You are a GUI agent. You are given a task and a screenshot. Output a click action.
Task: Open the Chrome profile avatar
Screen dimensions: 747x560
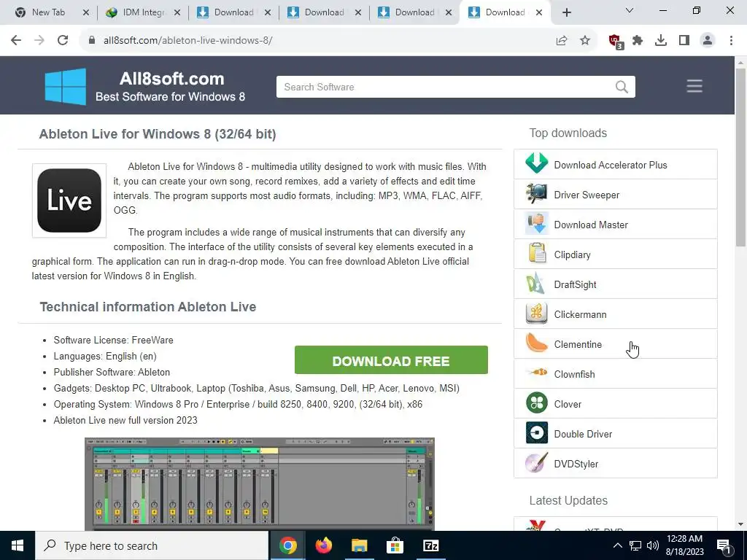coord(708,41)
